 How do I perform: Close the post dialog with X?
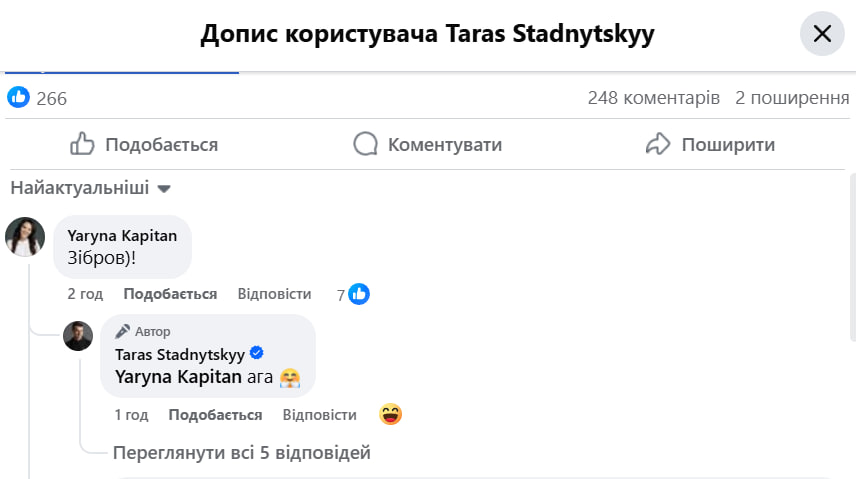pyautogui.click(x=822, y=34)
